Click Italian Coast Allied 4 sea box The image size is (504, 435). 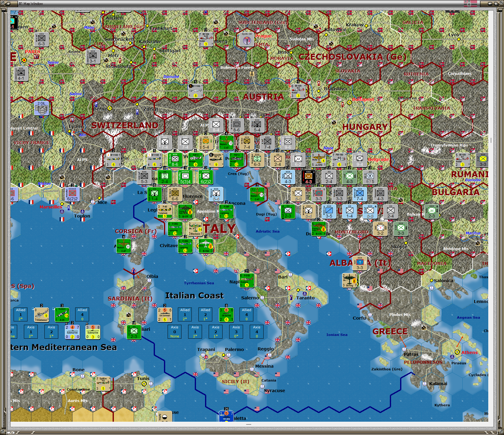246,314
